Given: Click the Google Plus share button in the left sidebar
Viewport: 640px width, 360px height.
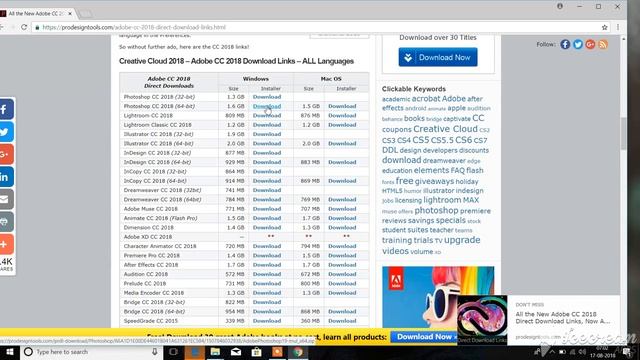Looking at the screenshot, I should tap(7, 154).
